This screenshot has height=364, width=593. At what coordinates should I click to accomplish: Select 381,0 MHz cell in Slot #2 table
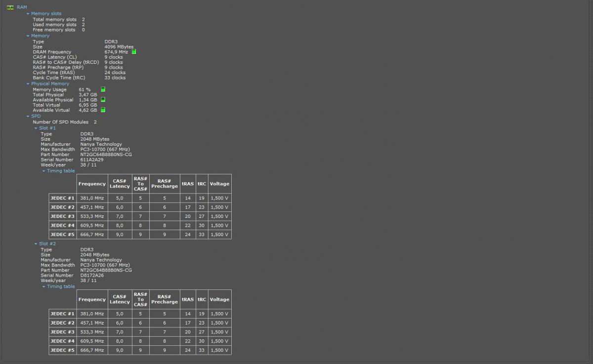(92, 314)
